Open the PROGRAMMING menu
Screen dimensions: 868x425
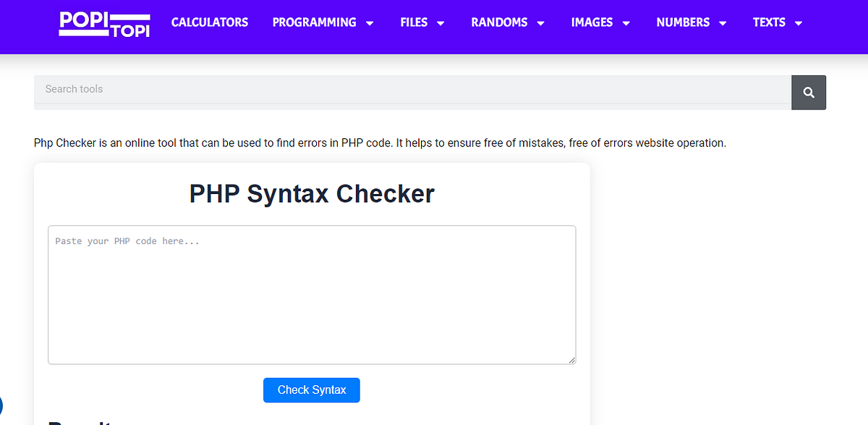coord(313,22)
